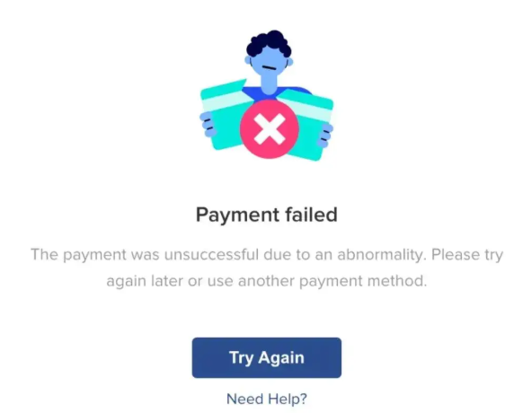Click the light stripe on the left card
Viewport: 532px width, 413px height.
coord(226,97)
